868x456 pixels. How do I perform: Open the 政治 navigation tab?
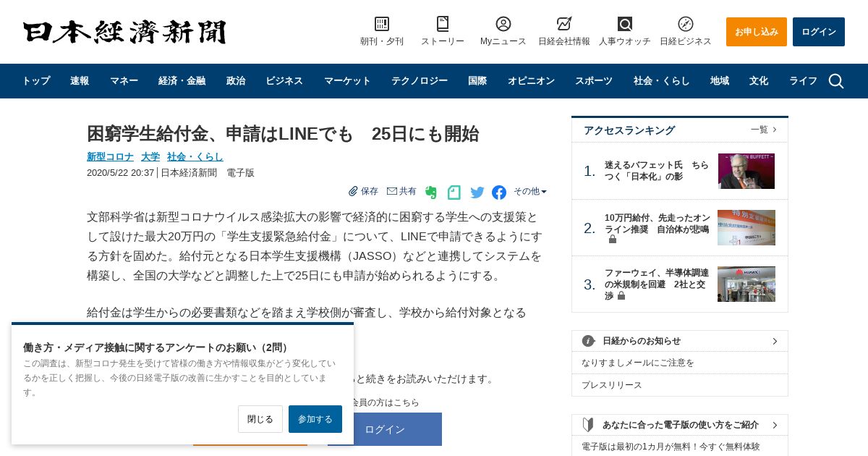tap(236, 81)
